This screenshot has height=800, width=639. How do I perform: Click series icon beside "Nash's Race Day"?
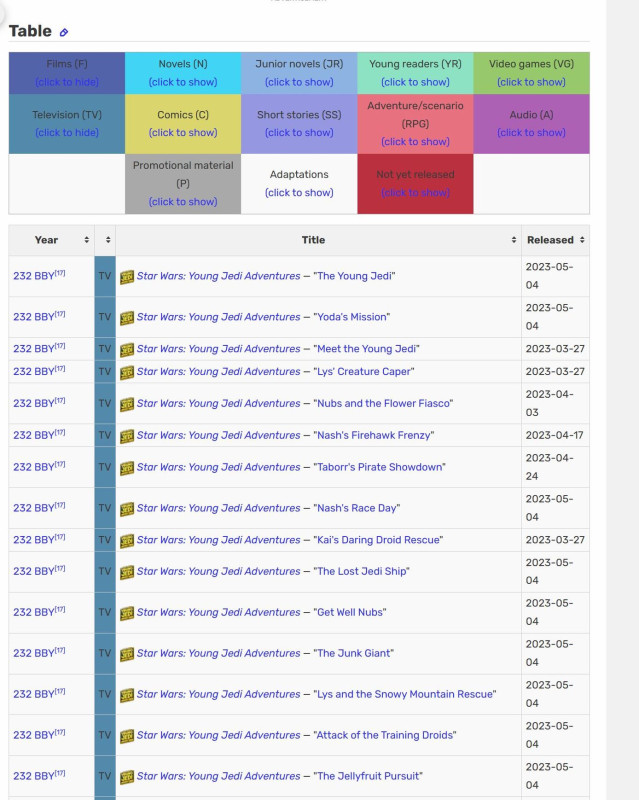coord(127,509)
